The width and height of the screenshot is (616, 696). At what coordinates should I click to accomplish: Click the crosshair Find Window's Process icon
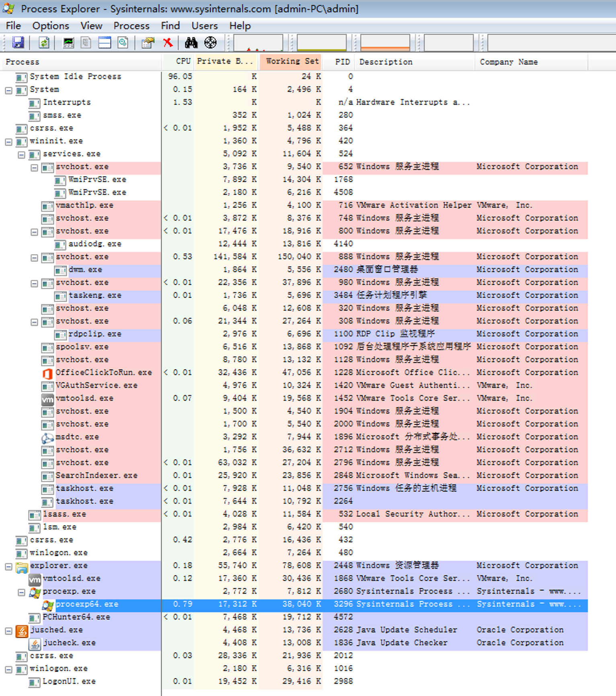coord(210,43)
